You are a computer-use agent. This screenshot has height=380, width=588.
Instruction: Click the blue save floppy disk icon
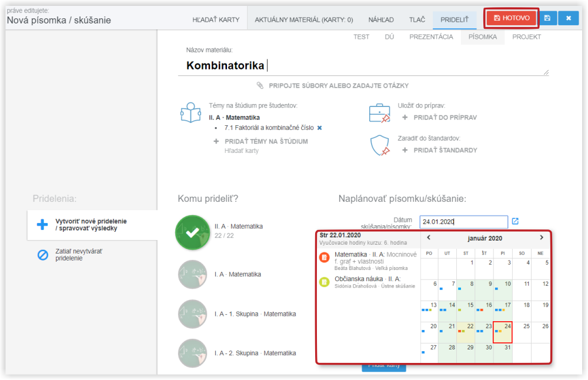(x=547, y=18)
